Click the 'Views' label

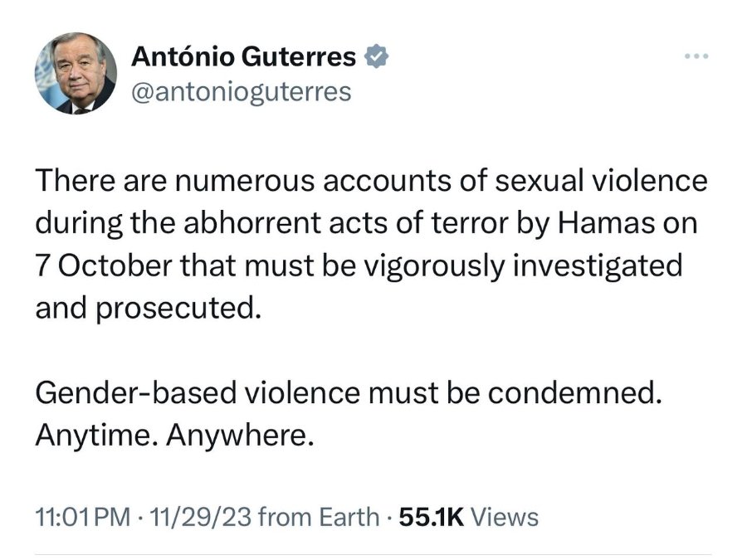click(x=504, y=517)
